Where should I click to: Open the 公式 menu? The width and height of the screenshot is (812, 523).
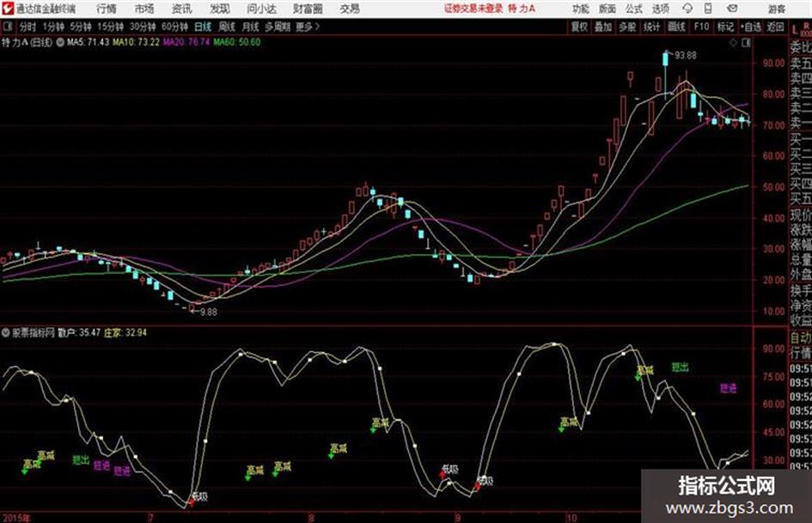634,9
